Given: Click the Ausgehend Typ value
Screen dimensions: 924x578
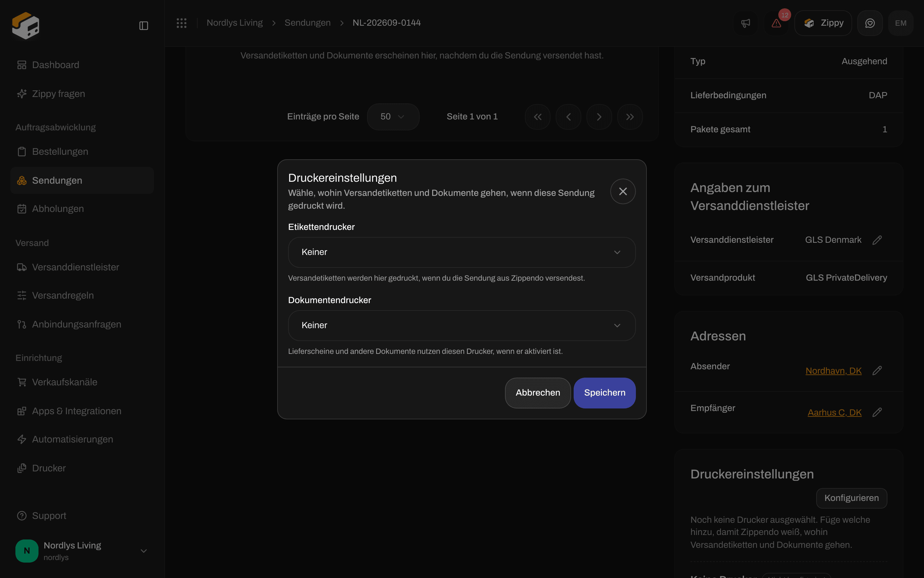Looking at the screenshot, I should (x=864, y=62).
